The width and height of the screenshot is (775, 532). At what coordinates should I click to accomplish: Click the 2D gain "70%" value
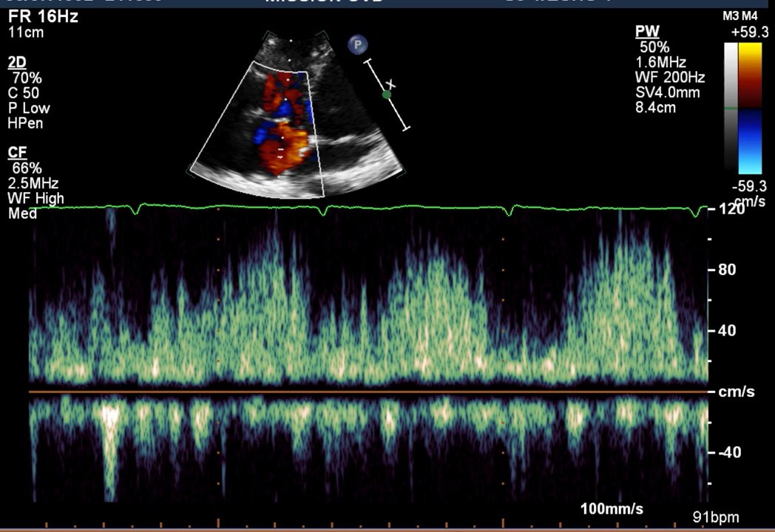tap(27, 78)
